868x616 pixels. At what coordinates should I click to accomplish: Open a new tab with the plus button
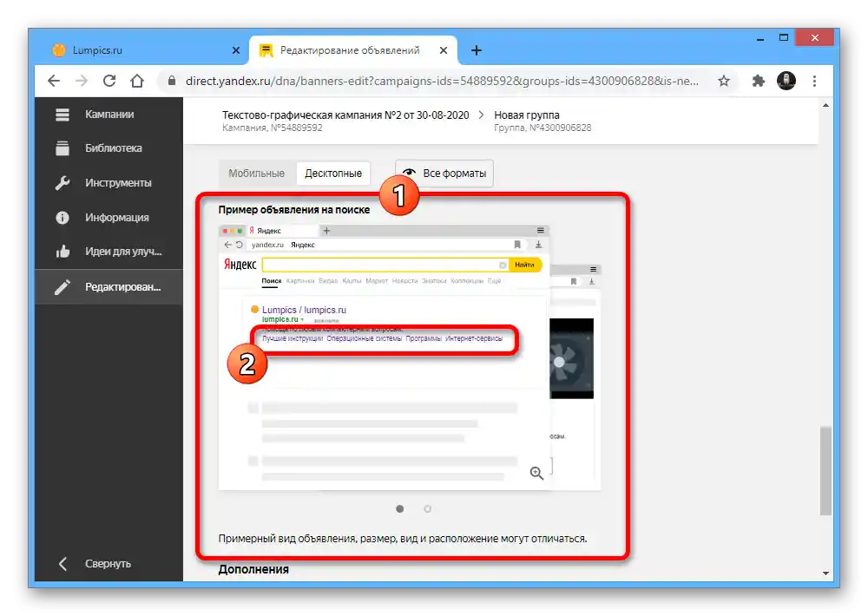pyautogui.click(x=476, y=50)
